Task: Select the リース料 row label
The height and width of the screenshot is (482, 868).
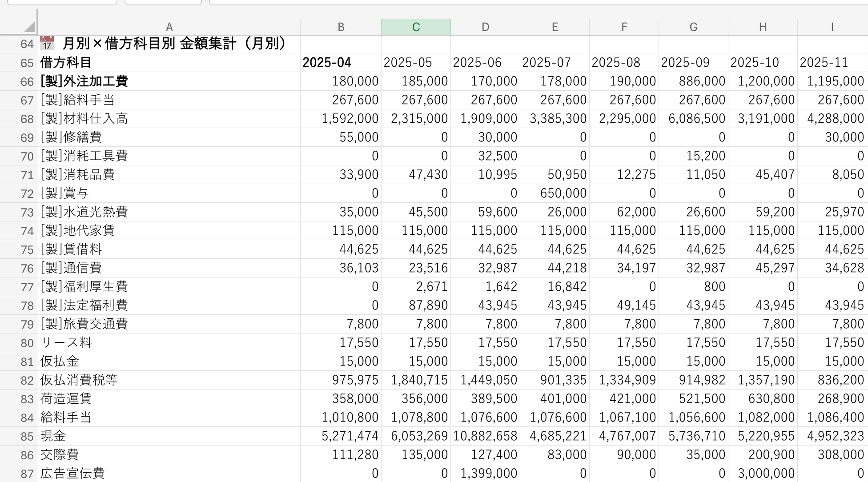Action: 66,343
